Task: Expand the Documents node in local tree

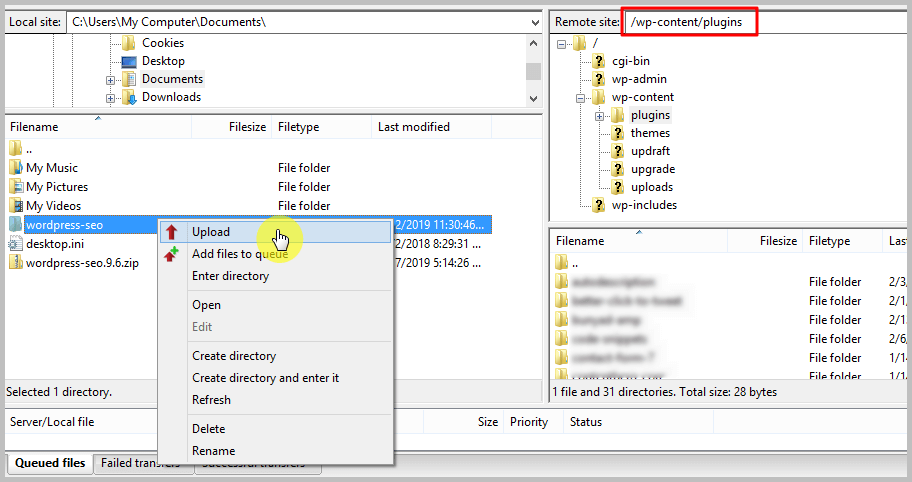Action: [x=110, y=80]
